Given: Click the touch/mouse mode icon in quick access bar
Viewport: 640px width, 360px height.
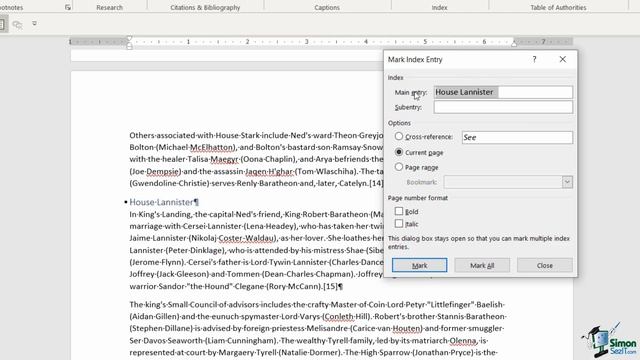Looking at the screenshot, I should point(17,24).
